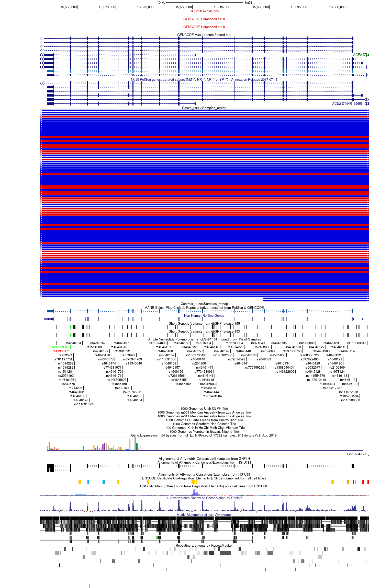
Task: Click 1000 Genomes Yoruban in Ibadan Trio label
Action: (204, 431)
